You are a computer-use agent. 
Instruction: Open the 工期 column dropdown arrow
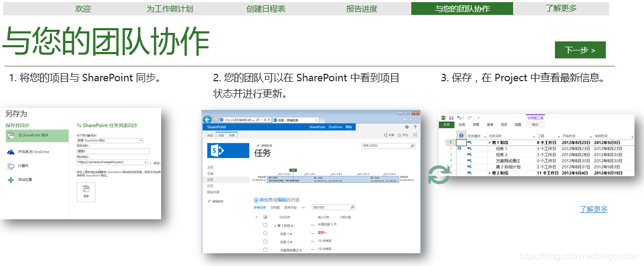coord(558,137)
